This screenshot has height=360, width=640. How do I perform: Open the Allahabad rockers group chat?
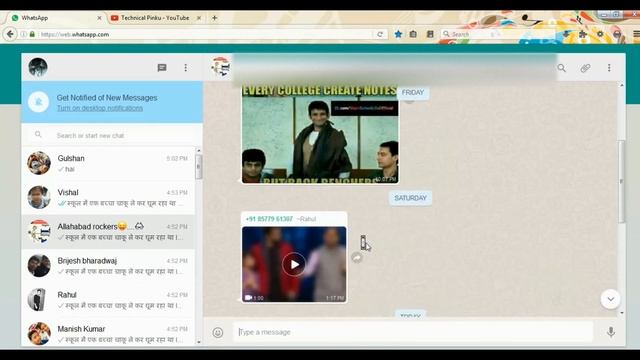[x=109, y=232]
